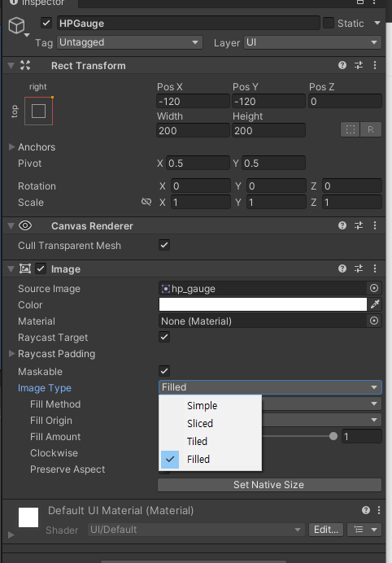
Task: Click the Fill Amount value field
Action: (x=361, y=436)
